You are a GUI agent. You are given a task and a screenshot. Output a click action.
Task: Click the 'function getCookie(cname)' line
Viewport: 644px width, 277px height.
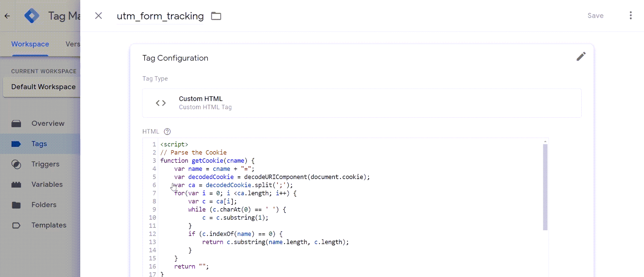coord(207,160)
